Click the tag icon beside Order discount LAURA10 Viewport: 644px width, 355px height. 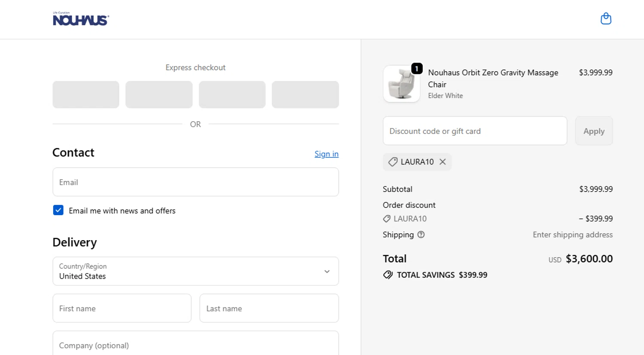pyautogui.click(x=387, y=219)
